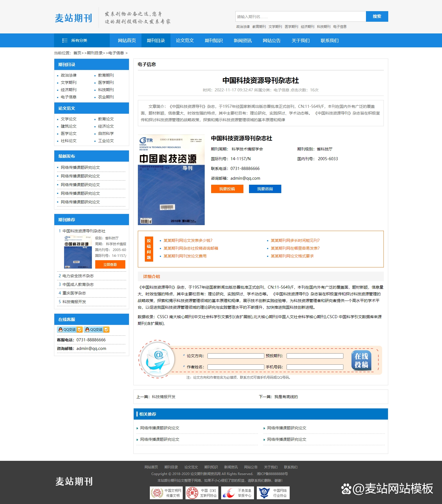Open 社科论文 in 论文范文 sidebar

tap(69, 141)
